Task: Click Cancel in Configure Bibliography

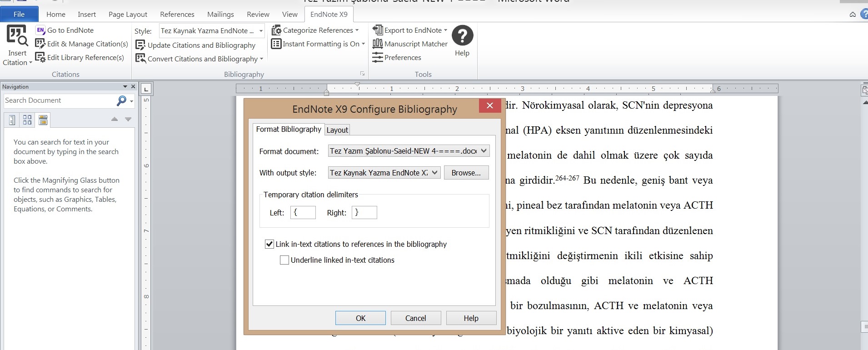Action: click(415, 318)
